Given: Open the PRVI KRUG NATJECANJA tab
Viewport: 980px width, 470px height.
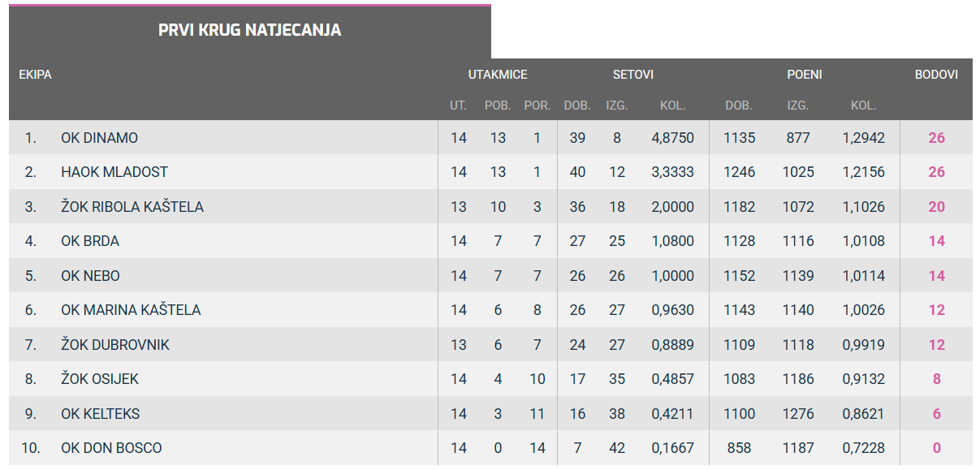Looking at the screenshot, I should pos(249,31).
